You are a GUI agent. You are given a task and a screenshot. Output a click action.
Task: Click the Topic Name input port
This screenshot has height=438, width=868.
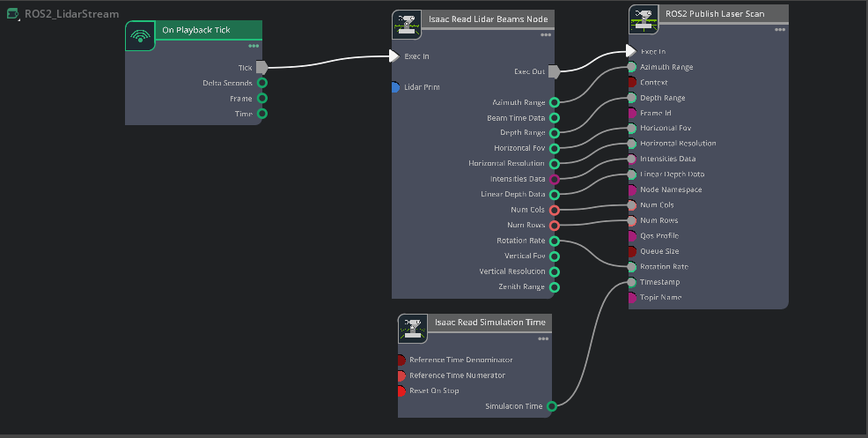pyautogui.click(x=632, y=297)
